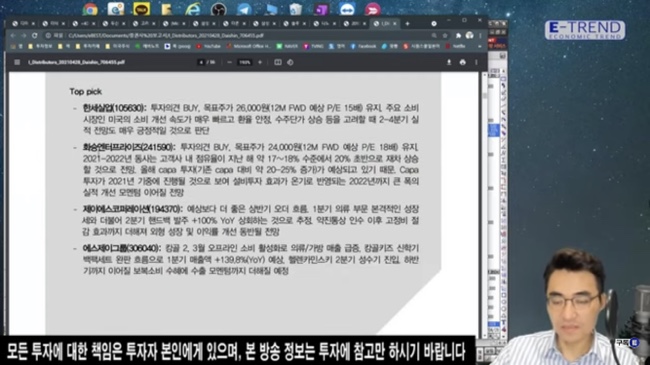Open Microsoft Office bookmark
This screenshot has height=365, width=650.
[x=249, y=46]
